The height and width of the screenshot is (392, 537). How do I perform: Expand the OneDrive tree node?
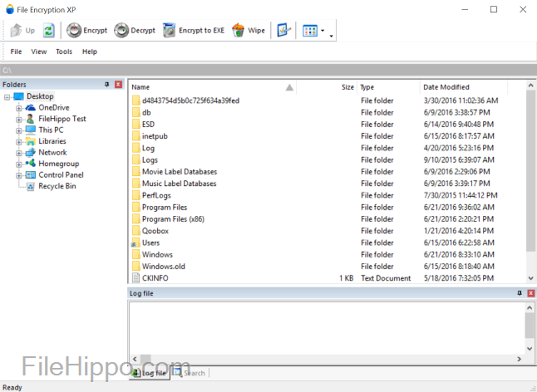pyautogui.click(x=18, y=107)
